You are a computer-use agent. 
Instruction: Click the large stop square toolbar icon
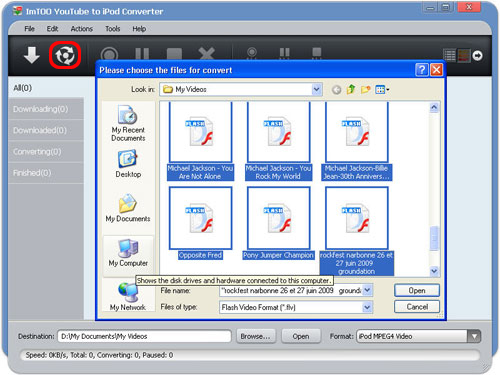174,54
